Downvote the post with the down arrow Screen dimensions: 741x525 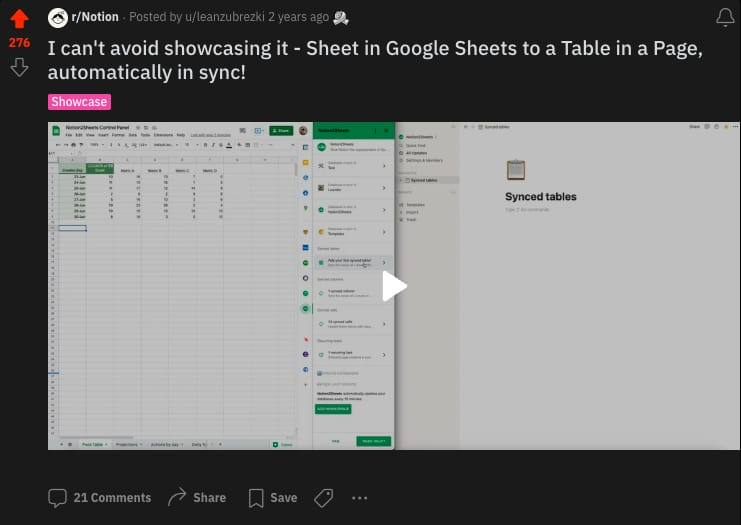pyautogui.click(x=19, y=67)
